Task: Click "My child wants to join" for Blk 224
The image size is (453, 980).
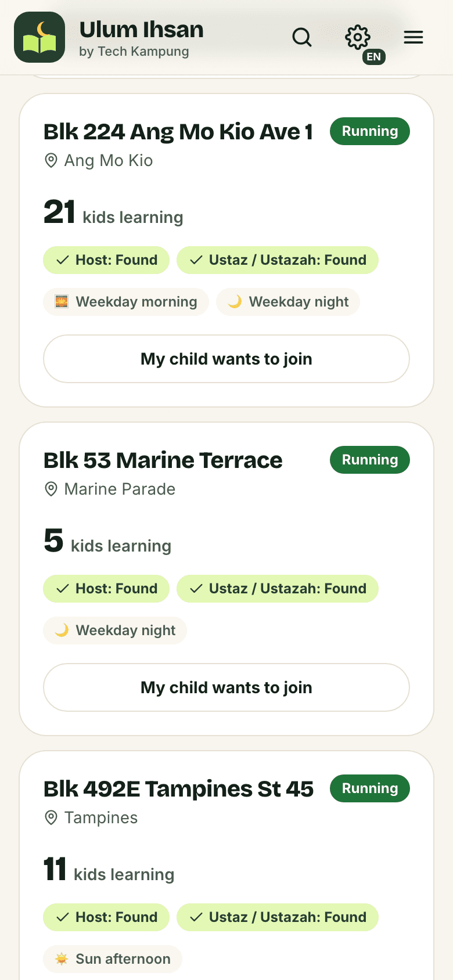Action: (227, 359)
